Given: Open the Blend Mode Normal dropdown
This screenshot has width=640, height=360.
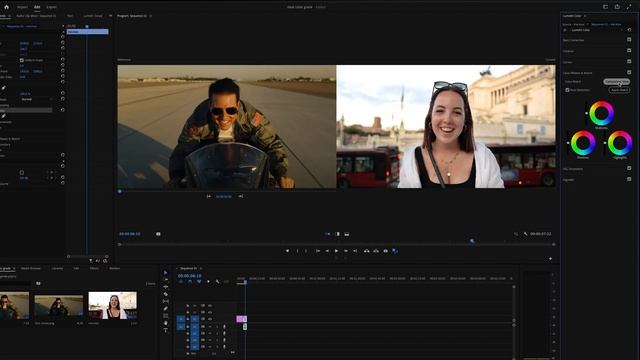Looking at the screenshot, I should [x=37, y=99].
